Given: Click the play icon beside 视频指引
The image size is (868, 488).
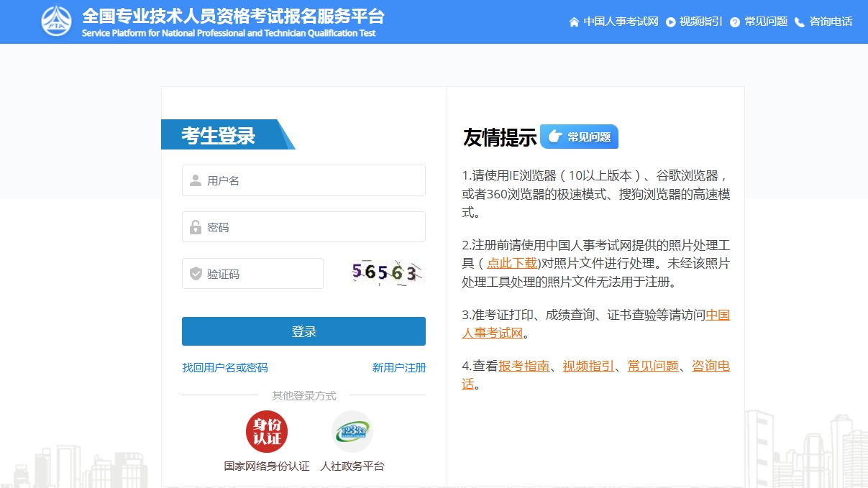Looking at the screenshot, I should 670,22.
